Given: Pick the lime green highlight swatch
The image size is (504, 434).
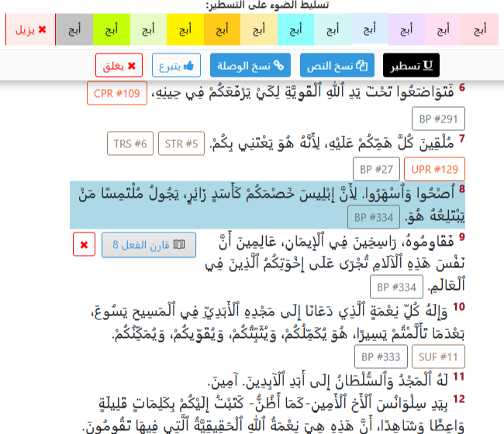Looking at the screenshot, I should tap(112, 29).
